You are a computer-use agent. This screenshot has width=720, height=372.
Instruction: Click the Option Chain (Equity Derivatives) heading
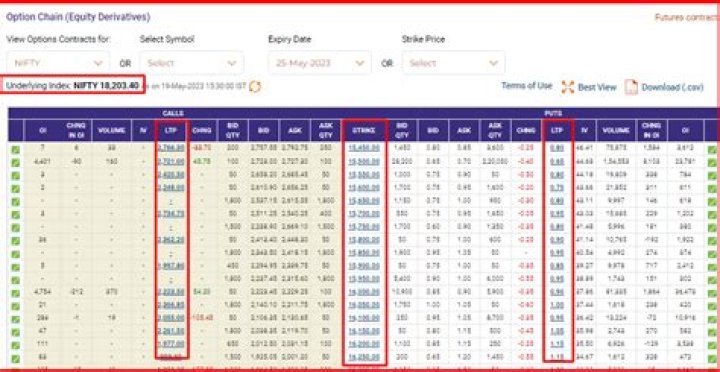78,17
